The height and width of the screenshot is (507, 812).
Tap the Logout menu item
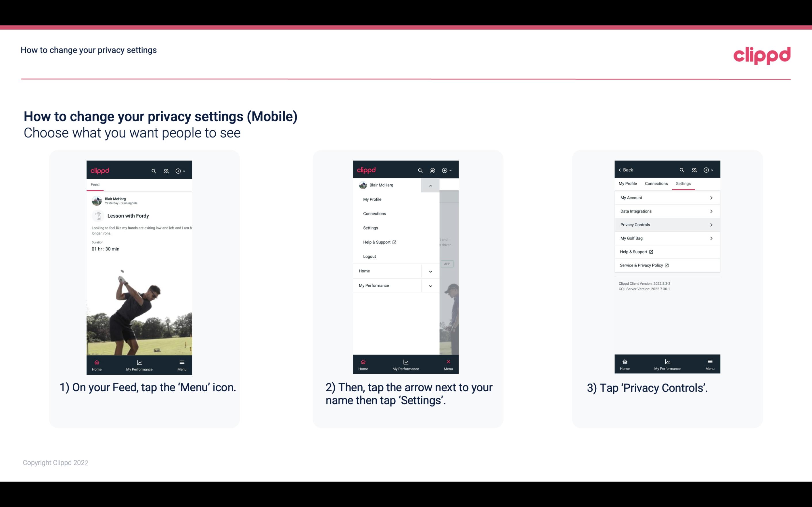[x=369, y=257]
